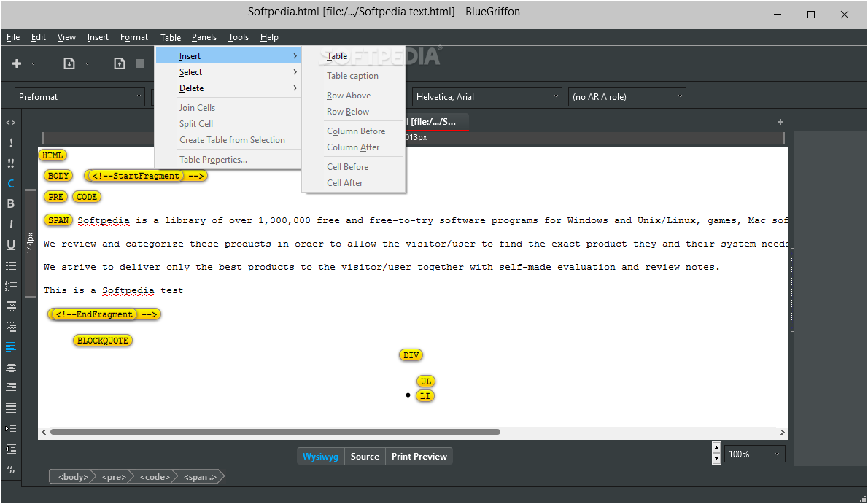Screen dimensions: 868x504
Task: Open the Tools menu
Action: [x=239, y=37]
